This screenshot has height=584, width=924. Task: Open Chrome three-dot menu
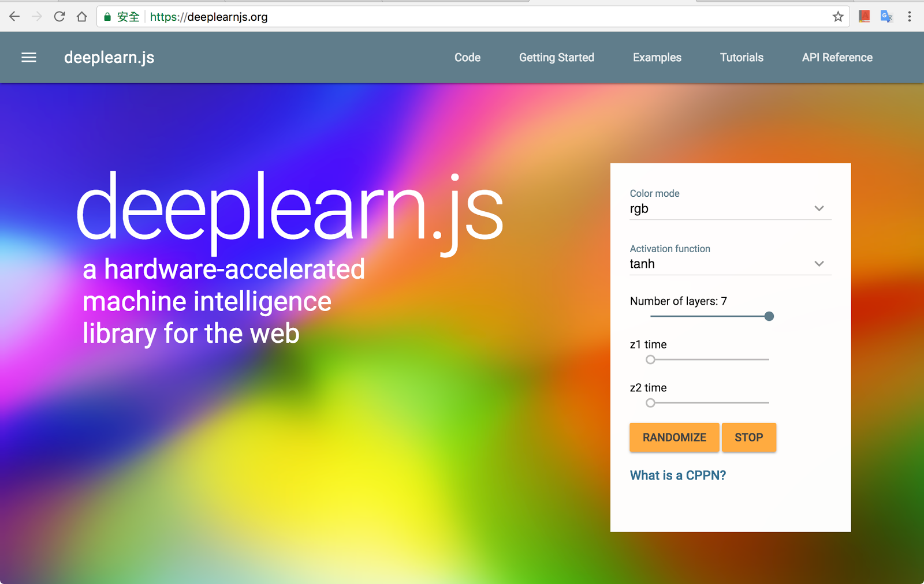point(910,17)
